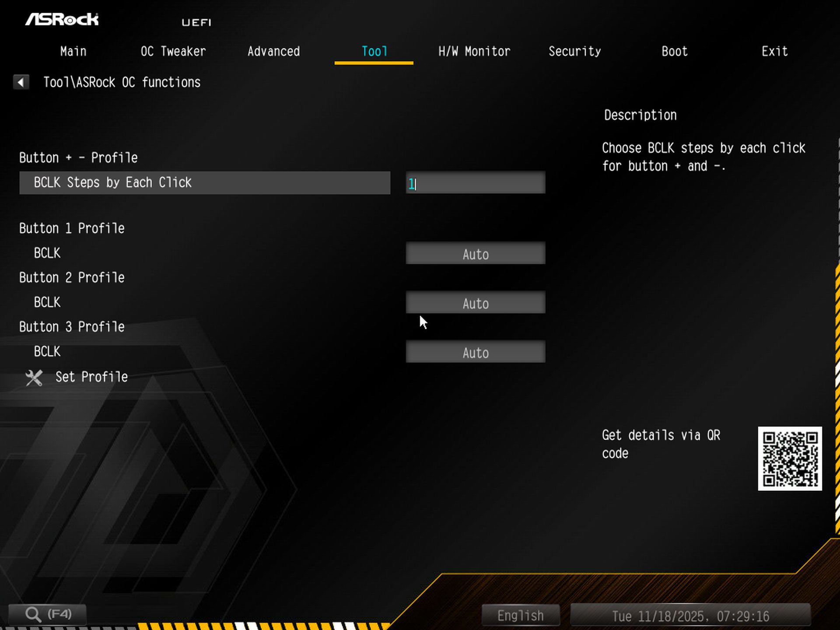Click the ASRock logo
The image size is (840, 630).
[x=63, y=19]
